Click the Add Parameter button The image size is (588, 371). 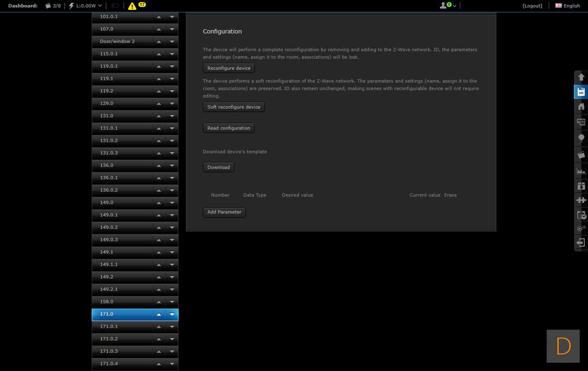(x=224, y=212)
